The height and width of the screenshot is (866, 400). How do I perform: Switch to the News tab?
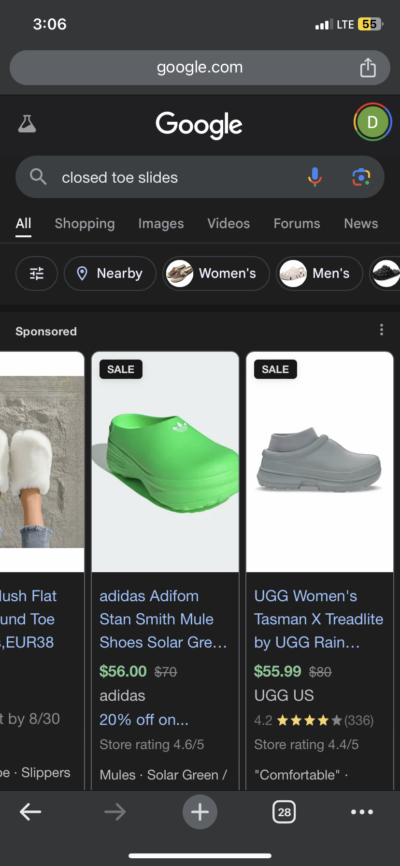[x=361, y=223]
